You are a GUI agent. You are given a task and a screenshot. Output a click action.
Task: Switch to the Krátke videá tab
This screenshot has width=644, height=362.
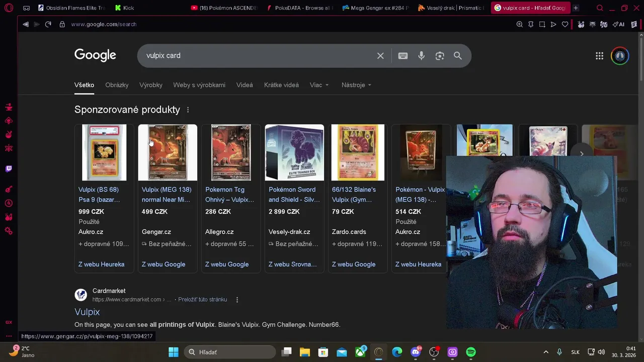pos(281,85)
